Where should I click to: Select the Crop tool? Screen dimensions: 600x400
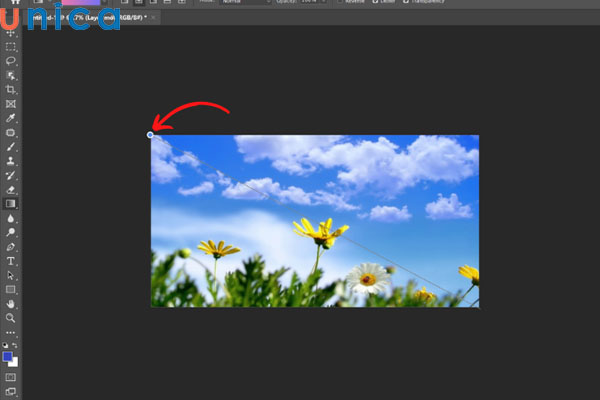[x=10, y=90]
